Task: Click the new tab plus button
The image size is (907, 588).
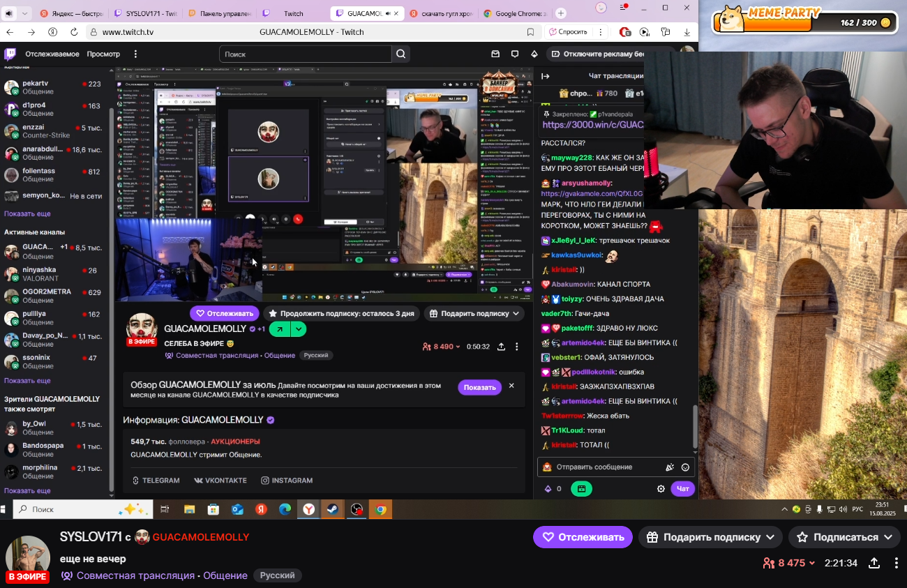Action: 561,13
